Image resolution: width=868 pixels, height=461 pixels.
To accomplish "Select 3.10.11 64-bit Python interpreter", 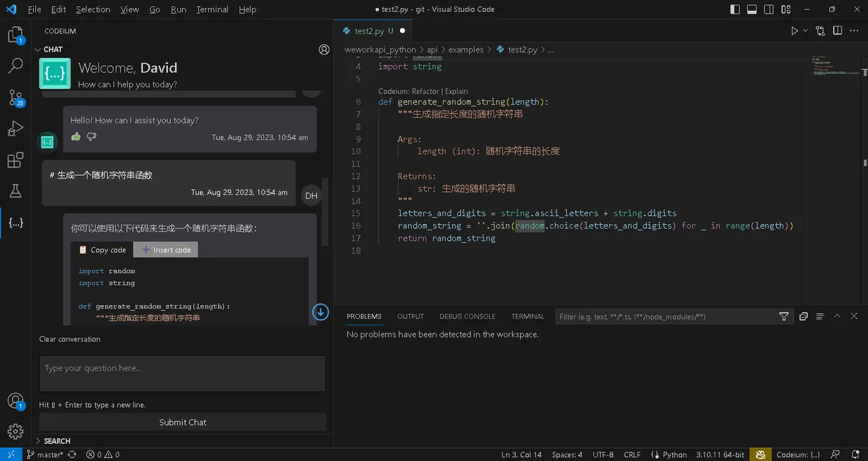I will [x=719, y=455].
